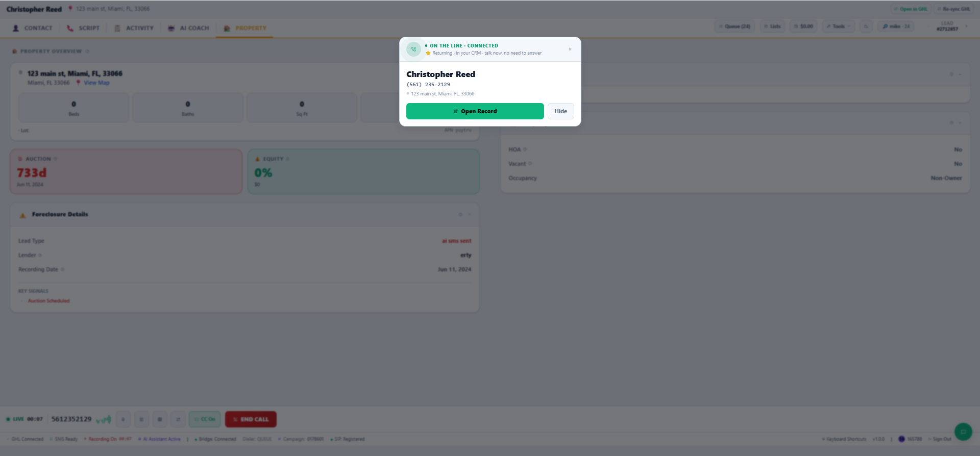Click the Queue (24) button
Screen dimensions: 980x456
734,27
